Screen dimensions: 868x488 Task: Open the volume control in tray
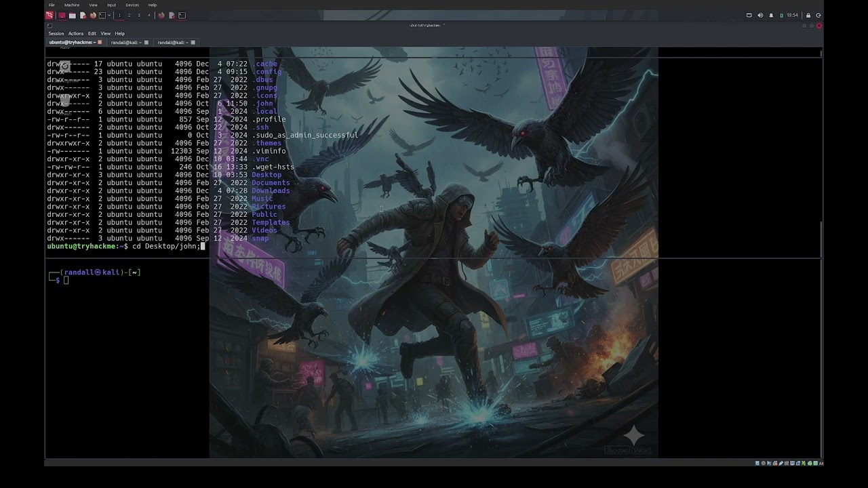pyautogui.click(x=760, y=15)
